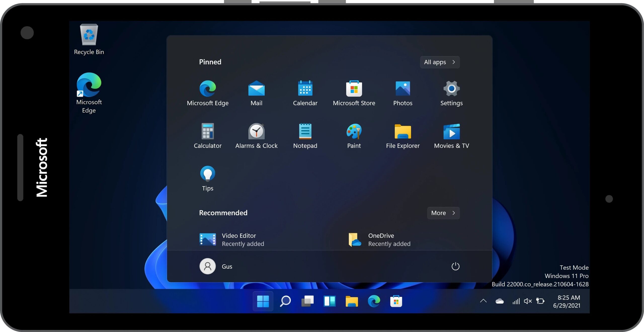Open Notepad from pinned apps
The image size is (644, 332).
305,136
